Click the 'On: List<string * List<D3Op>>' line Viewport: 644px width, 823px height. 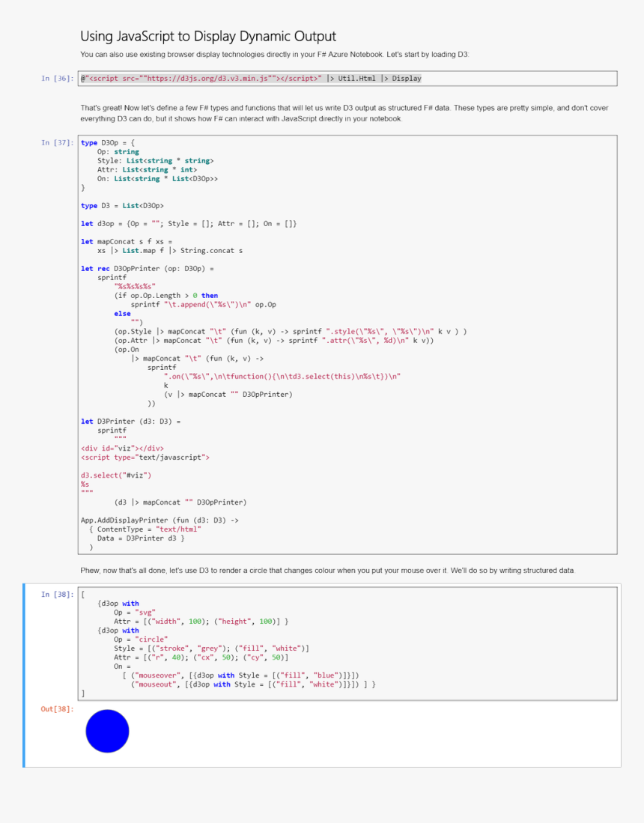[157, 178]
